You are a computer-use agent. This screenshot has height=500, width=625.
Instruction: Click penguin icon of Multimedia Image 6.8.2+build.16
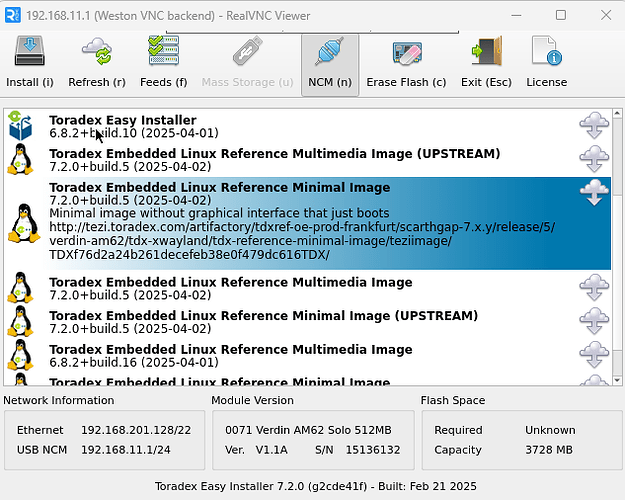pos(20,355)
